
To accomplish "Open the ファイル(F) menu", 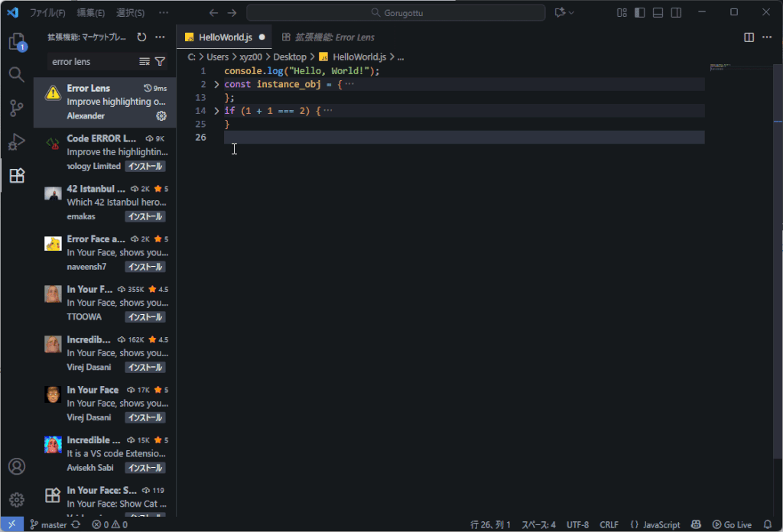I will pos(47,13).
